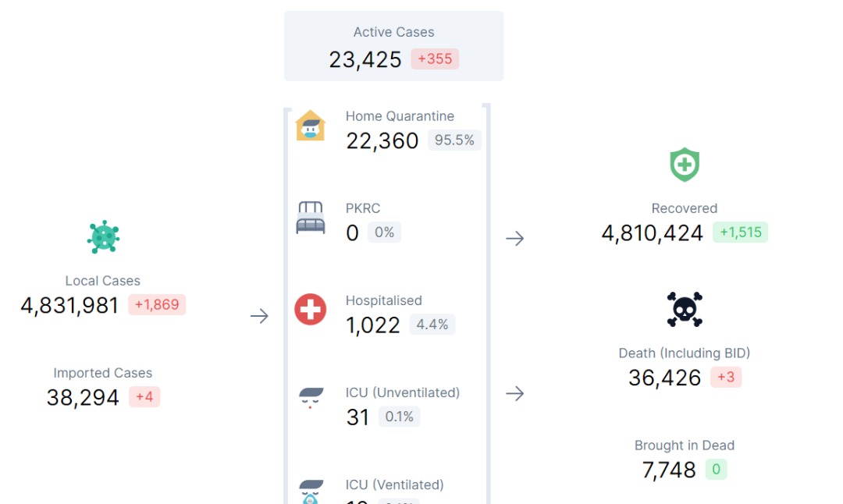This screenshot has width=843, height=504.
Task: Click the +1,515 Recovered badge
Action: pos(740,232)
